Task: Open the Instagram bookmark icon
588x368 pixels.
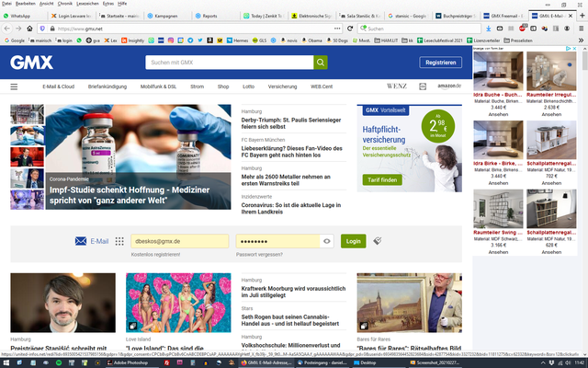Action: (x=171, y=40)
